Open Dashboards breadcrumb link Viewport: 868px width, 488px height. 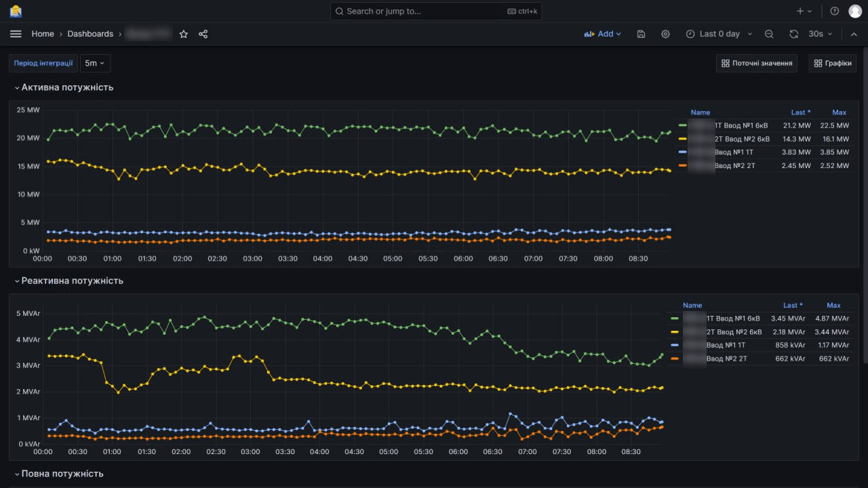click(90, 34)
